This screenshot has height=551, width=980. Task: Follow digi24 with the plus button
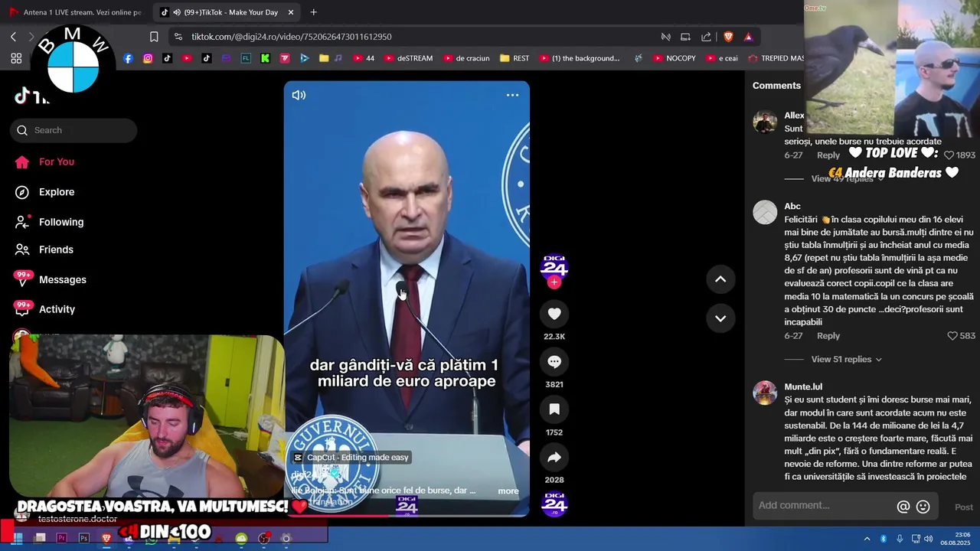[554, 282]
